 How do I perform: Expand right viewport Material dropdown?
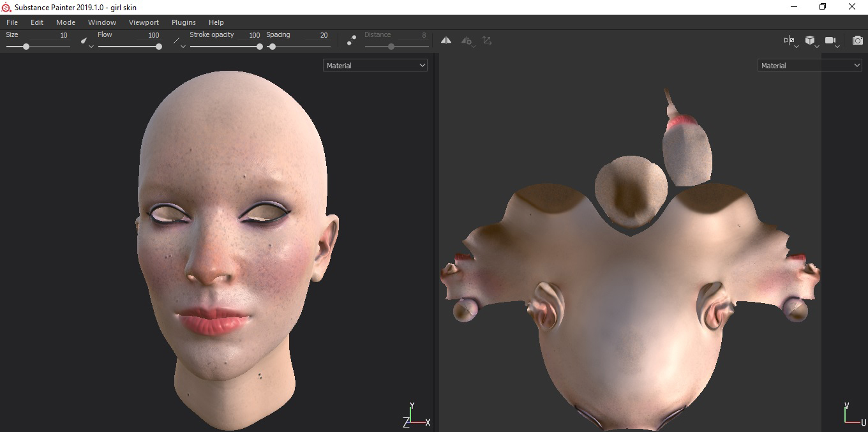809,65
